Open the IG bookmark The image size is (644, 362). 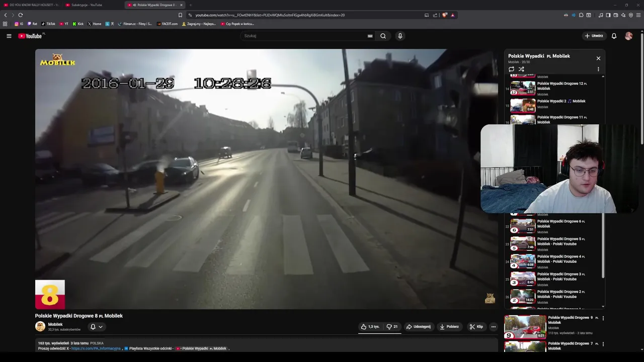(x=19, y=24)
